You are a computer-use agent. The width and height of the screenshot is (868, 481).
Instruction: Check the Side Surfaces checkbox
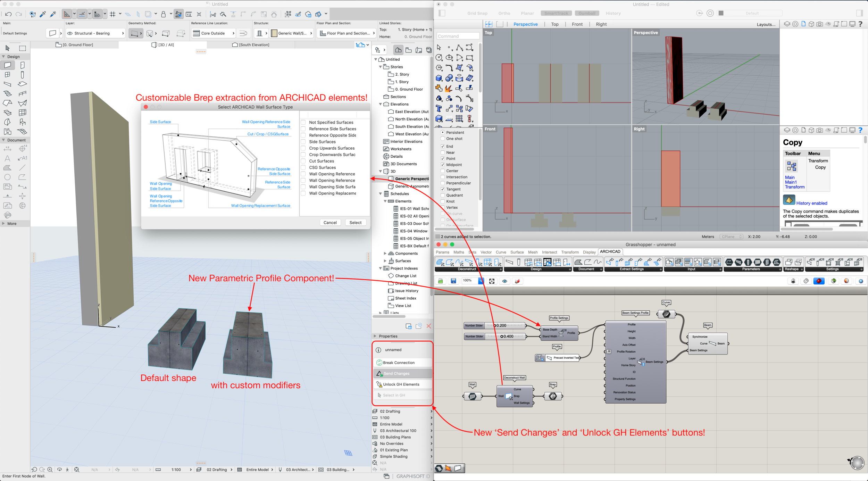[303, 142]
